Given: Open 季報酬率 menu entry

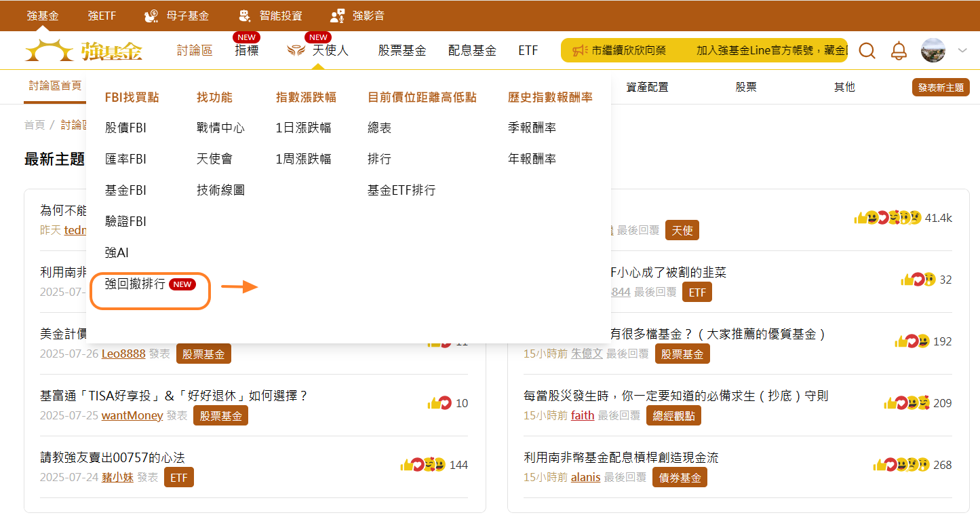Looking at the screenshot, I should [532, 128].
